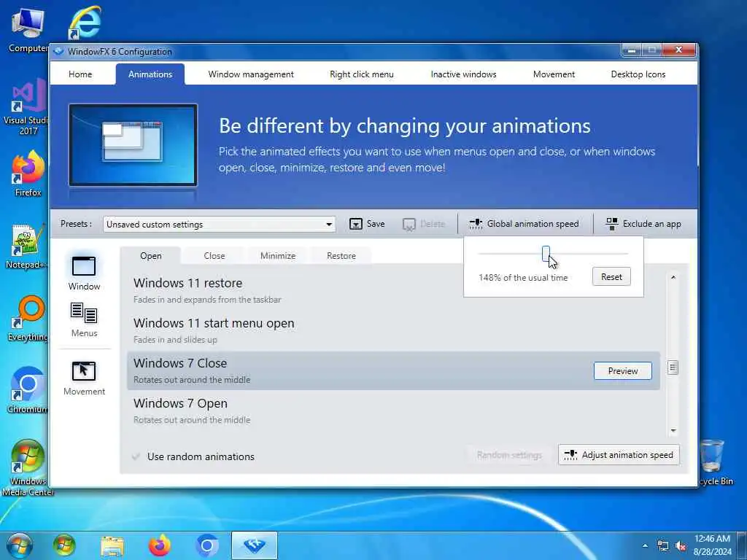Open the Inactive windows tab
The image size is (747, 560).
pos(463,74)
